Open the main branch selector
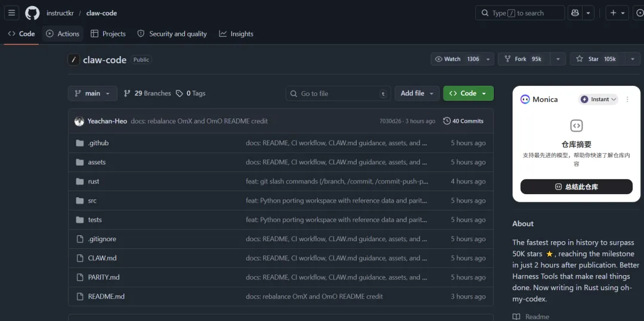 coord(92,94)
